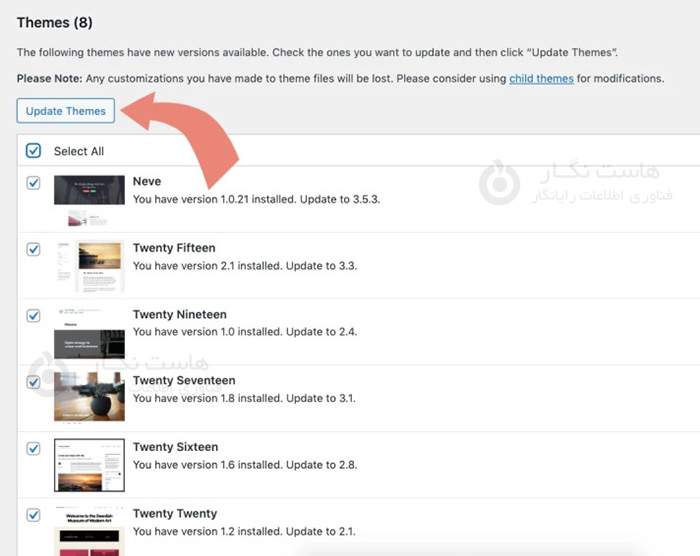
Task: Uncheck the Twenty Fifteen checkbox
Action: tap(33, 249)
